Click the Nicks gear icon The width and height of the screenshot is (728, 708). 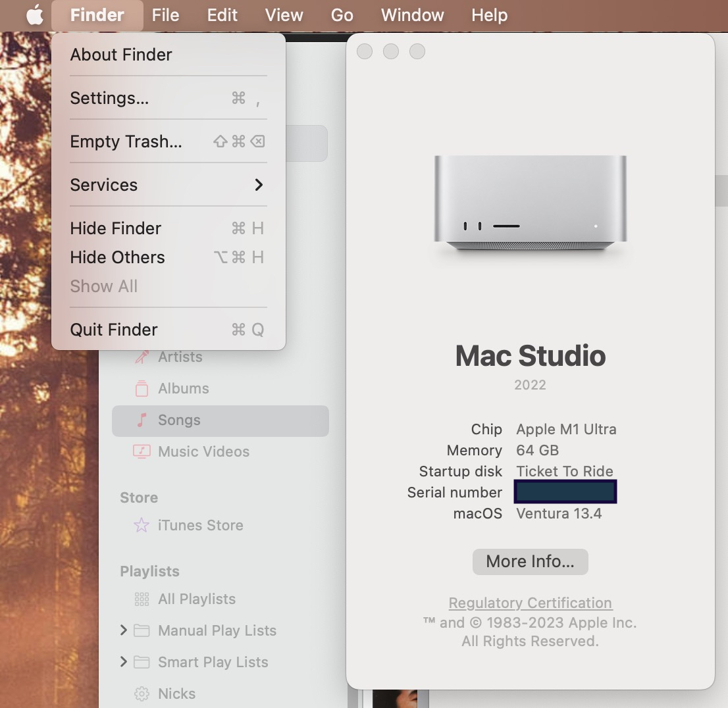click(x=142, y=694)
